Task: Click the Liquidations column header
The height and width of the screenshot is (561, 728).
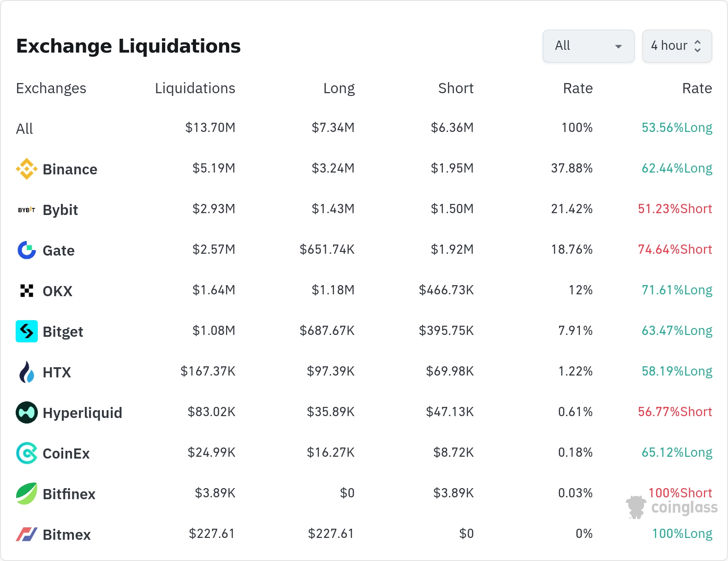Action: pos(195,88)
